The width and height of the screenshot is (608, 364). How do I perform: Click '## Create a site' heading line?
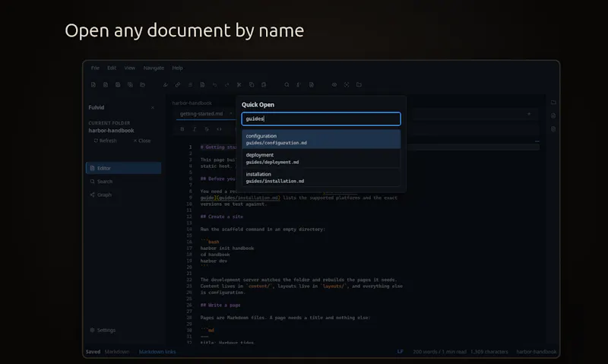click(222, 217)
